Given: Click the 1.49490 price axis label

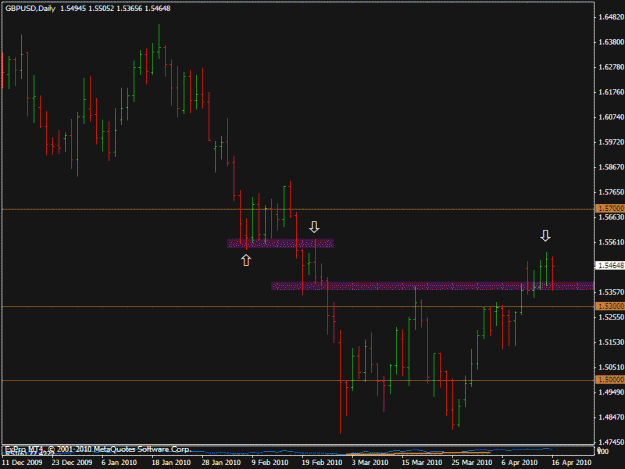Looking at the screenshot, I should [611, 392].
